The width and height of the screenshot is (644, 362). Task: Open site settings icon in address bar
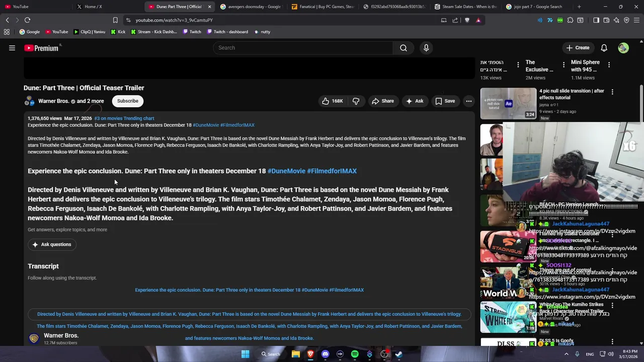(128, 20)
